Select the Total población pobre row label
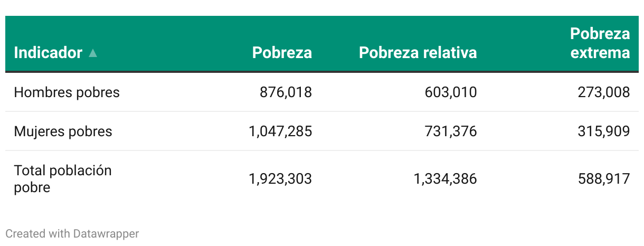Viewport: 644px width, 246px height. pyautogui.click(x=62, y=179)
